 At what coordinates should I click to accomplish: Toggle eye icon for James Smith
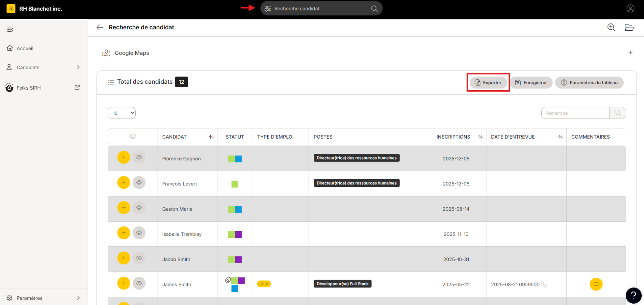coord(139,283)
